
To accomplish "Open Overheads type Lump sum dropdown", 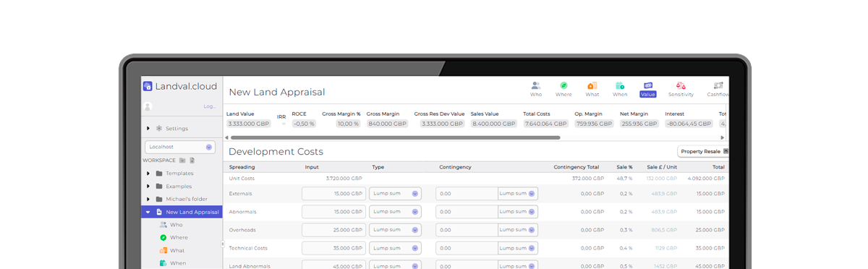I will (395, 230).
